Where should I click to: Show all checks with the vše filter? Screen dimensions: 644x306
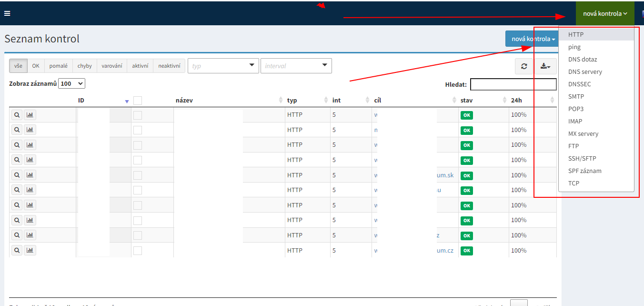point(18,66)
